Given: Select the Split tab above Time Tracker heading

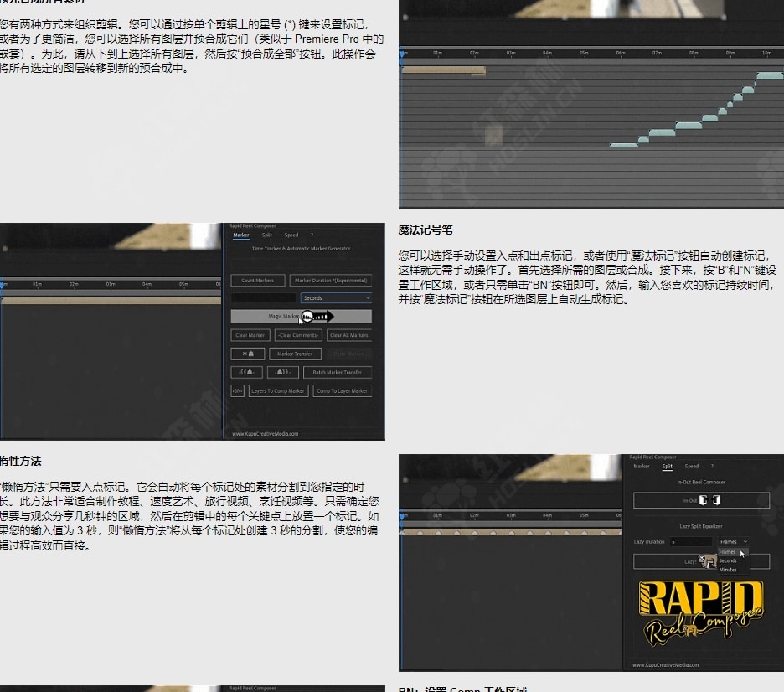Looking at the screenshot, I should pyautogui.click(x=267, y=235).
